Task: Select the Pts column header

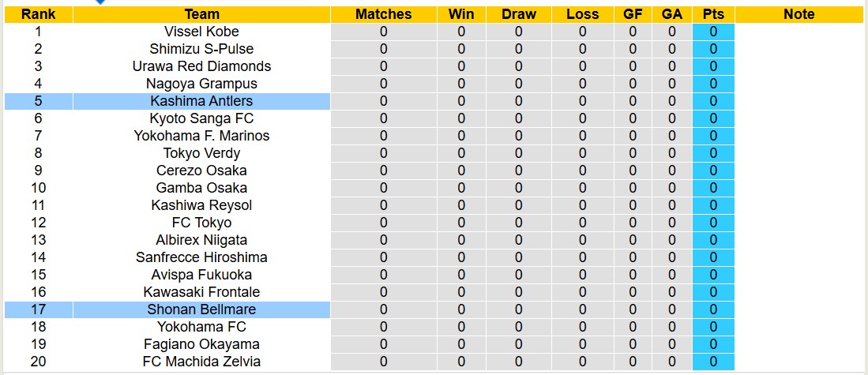Action: (x=713, y=14)
